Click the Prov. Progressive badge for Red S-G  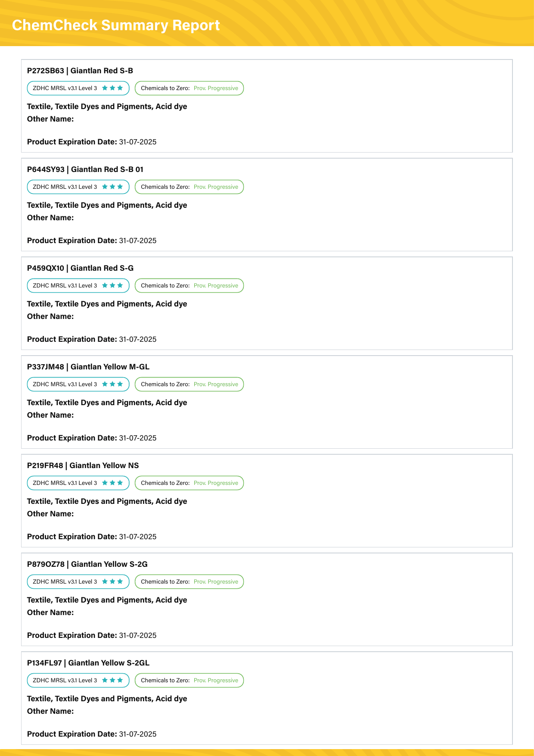tap(189, 285)
